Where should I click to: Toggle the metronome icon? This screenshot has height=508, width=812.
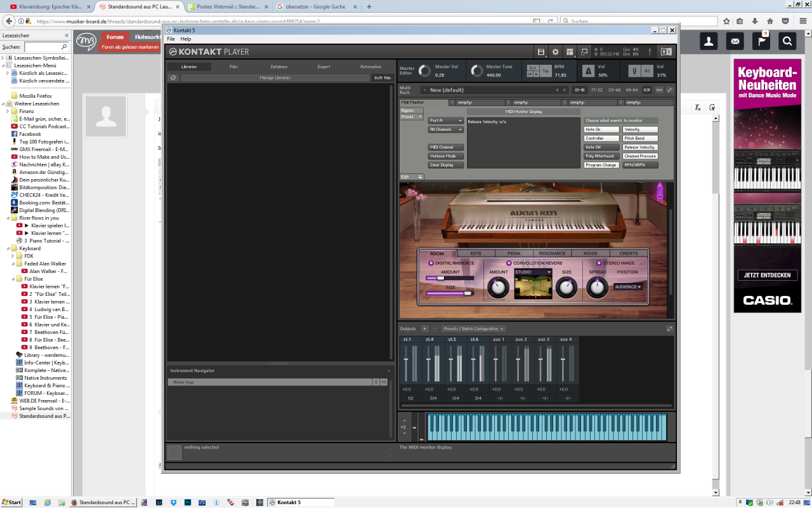coord(588,70)
